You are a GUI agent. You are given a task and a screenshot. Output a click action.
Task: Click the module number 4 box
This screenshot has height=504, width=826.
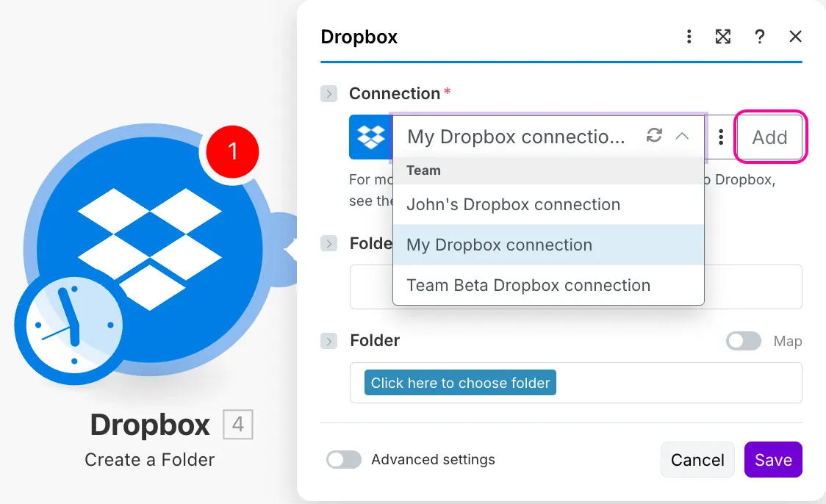[237, 425]
